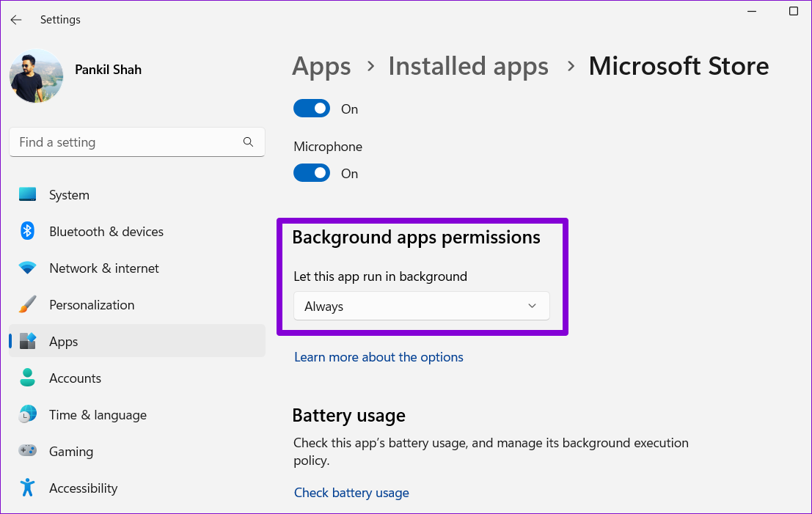Select Accounts in sidebar
812x514 pixels.
point(137,378)
